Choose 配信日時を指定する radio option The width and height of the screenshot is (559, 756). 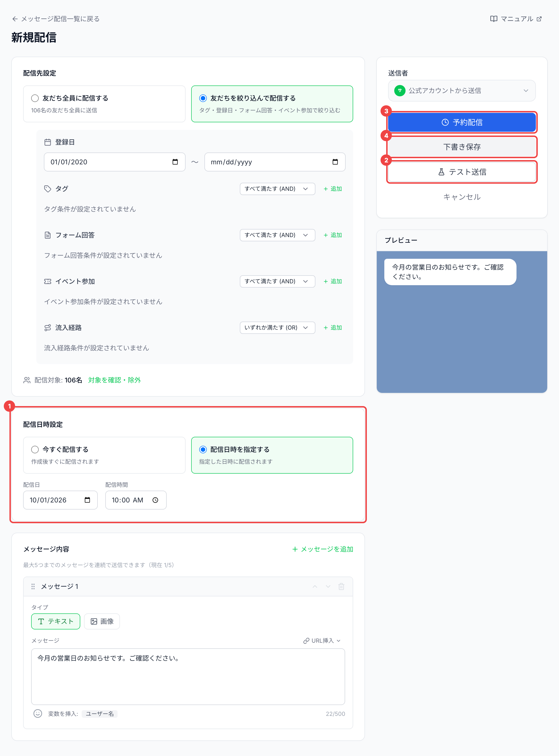click(x=203, y=449)
